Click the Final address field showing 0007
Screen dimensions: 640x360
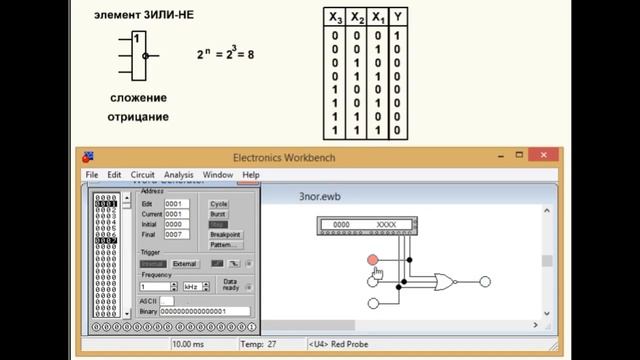pos(177,234)
